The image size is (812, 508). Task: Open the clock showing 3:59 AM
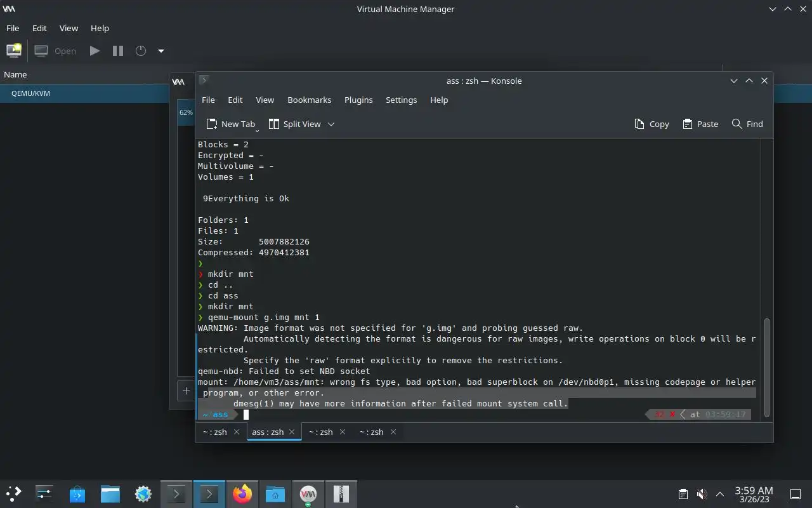pos(754,494)
